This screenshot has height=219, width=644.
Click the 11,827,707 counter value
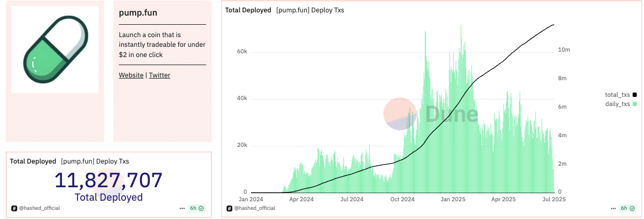tap(108, 180)
